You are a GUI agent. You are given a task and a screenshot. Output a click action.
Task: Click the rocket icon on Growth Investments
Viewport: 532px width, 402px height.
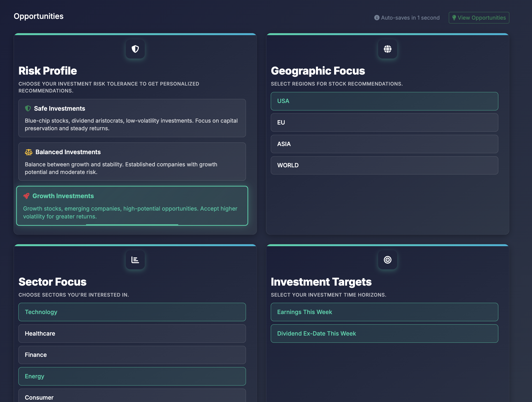27,196
